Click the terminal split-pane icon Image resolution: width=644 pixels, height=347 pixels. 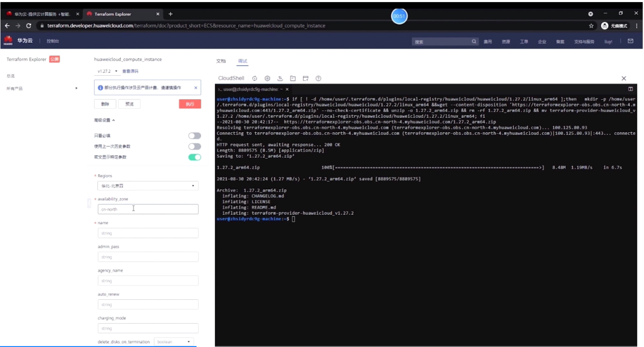[631, 89]
